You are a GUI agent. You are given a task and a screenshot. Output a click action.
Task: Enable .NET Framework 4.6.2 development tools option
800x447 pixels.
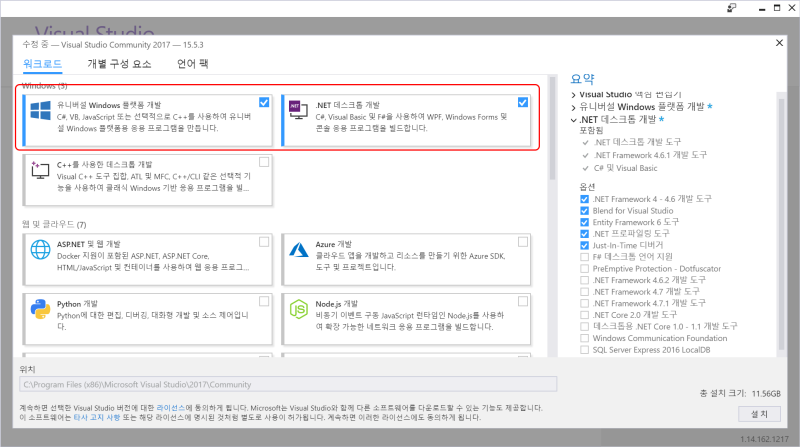click(585, 280)
